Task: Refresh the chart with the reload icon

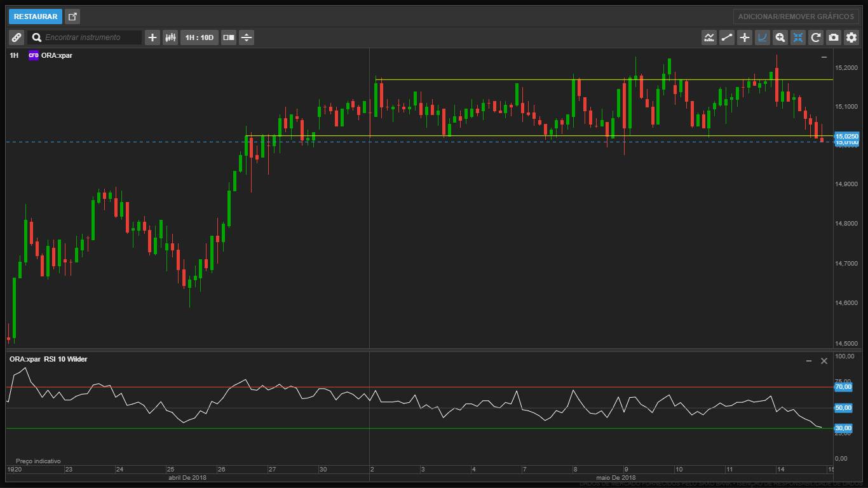Action: (x=816, y=37)
